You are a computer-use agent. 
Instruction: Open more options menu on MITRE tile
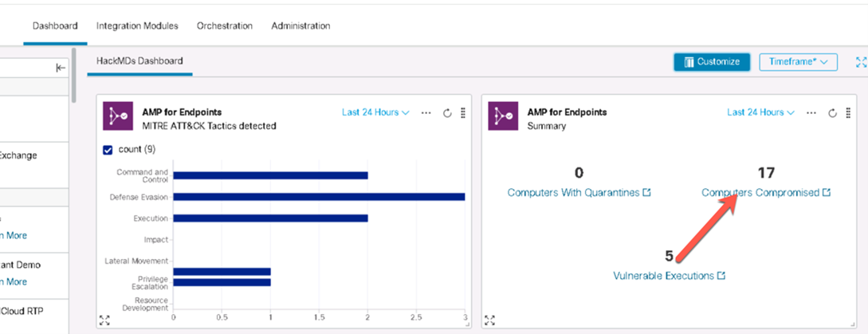426,113
